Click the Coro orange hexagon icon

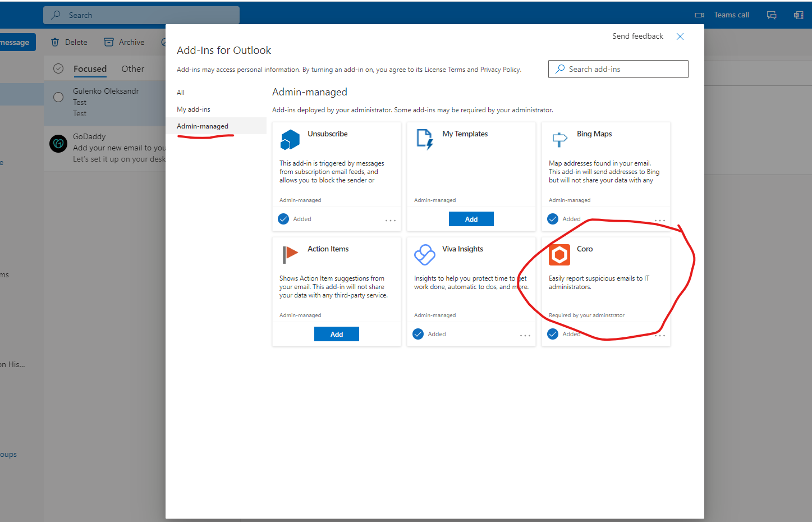559,255
